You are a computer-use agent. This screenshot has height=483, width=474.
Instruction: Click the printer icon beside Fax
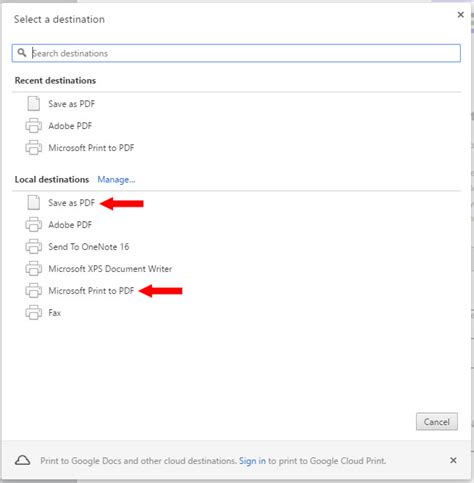pos(34,313)
